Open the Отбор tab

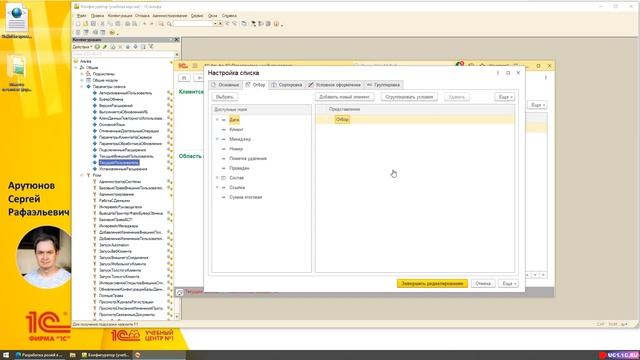255,85
